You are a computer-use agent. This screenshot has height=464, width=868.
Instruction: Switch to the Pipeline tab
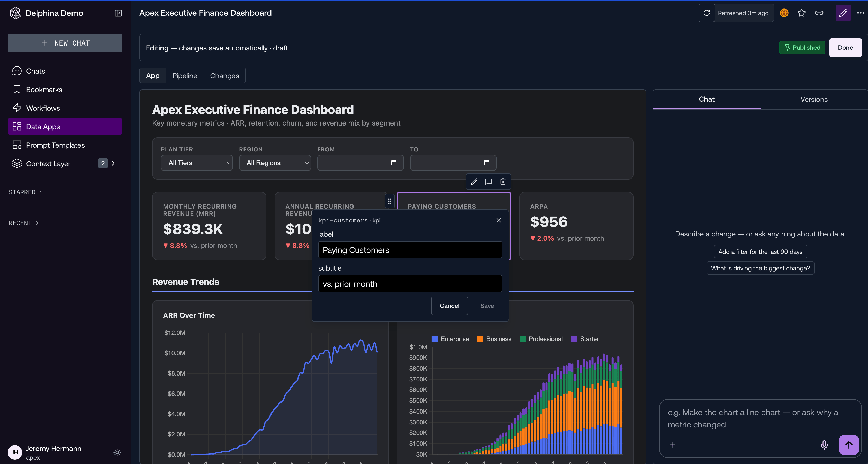185,75
